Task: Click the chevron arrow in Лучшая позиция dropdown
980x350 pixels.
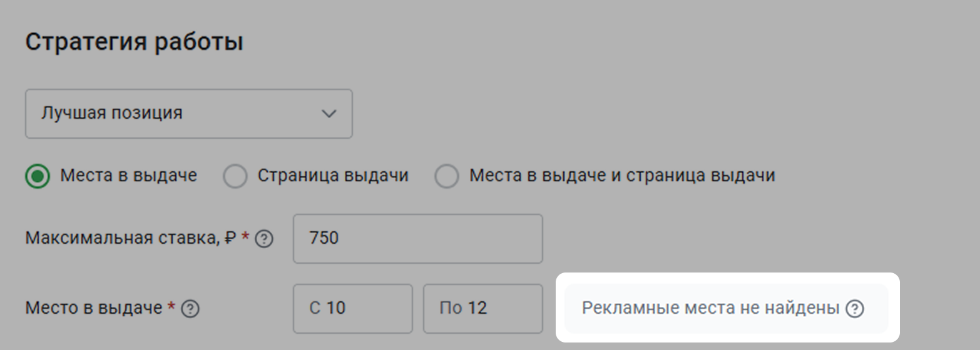Action: coord(328,114)
